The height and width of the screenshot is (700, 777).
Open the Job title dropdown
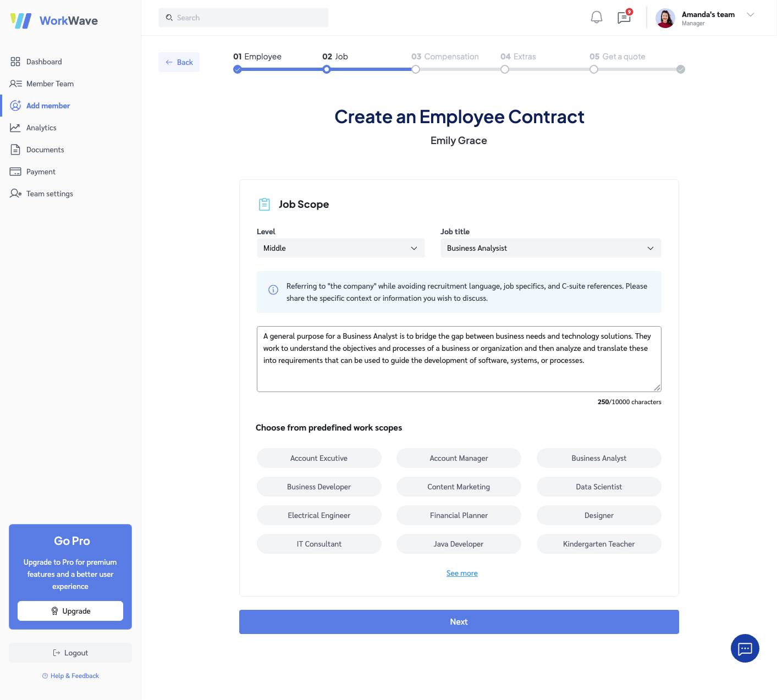click(550, 248)
